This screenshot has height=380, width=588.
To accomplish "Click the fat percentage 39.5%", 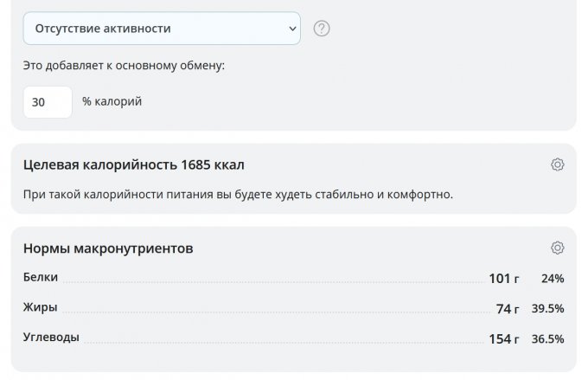I will tap(548, 309).
